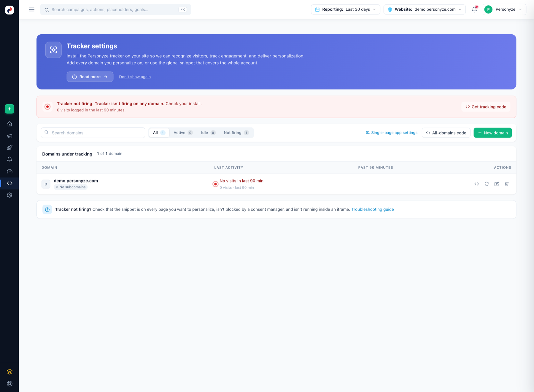The image size is (534, 392).
Task: Switch to the Active filter tab
Action: pos(183,133)
